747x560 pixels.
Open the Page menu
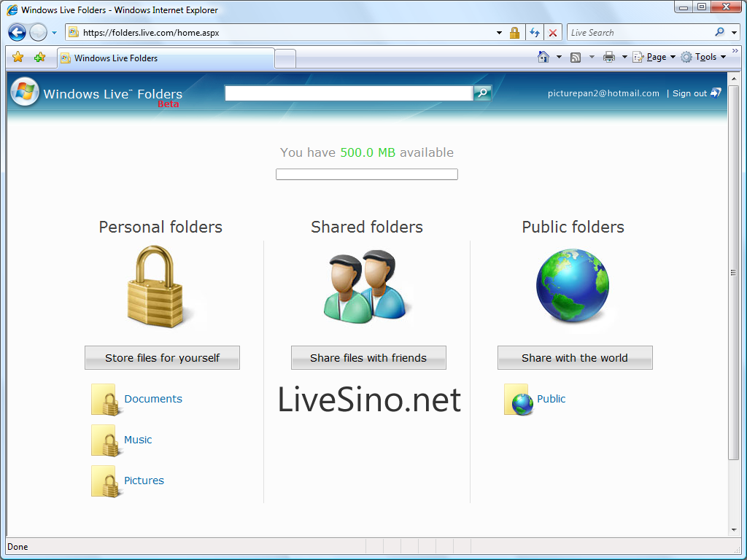654,57
